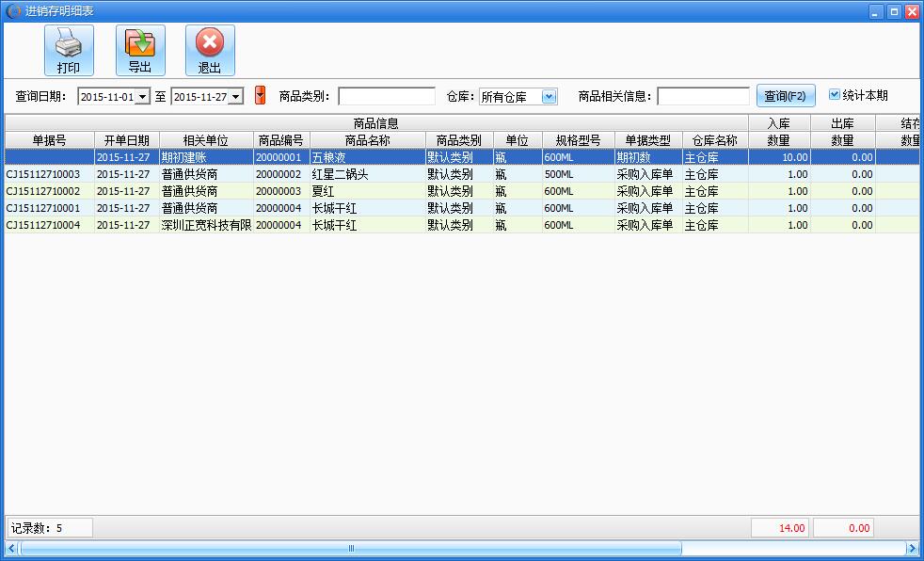Click the 商品信息 group header
924x561 pixels.
[376, 123]
